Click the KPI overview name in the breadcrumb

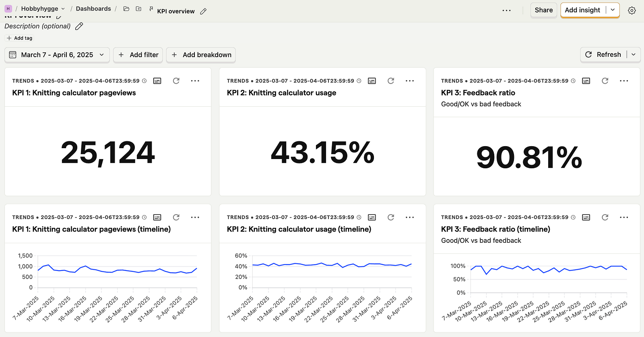pyautogui.click(x=176, y=11)
